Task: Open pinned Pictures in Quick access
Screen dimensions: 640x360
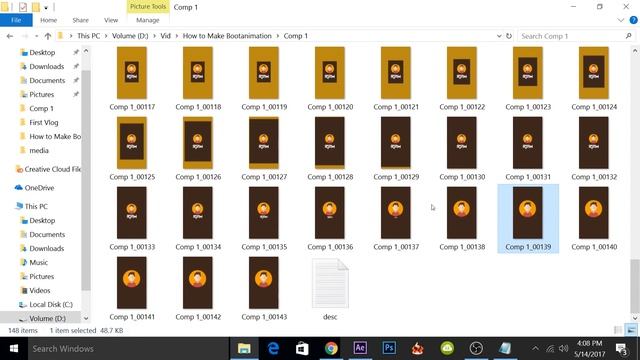Action: tap(41, 94)
